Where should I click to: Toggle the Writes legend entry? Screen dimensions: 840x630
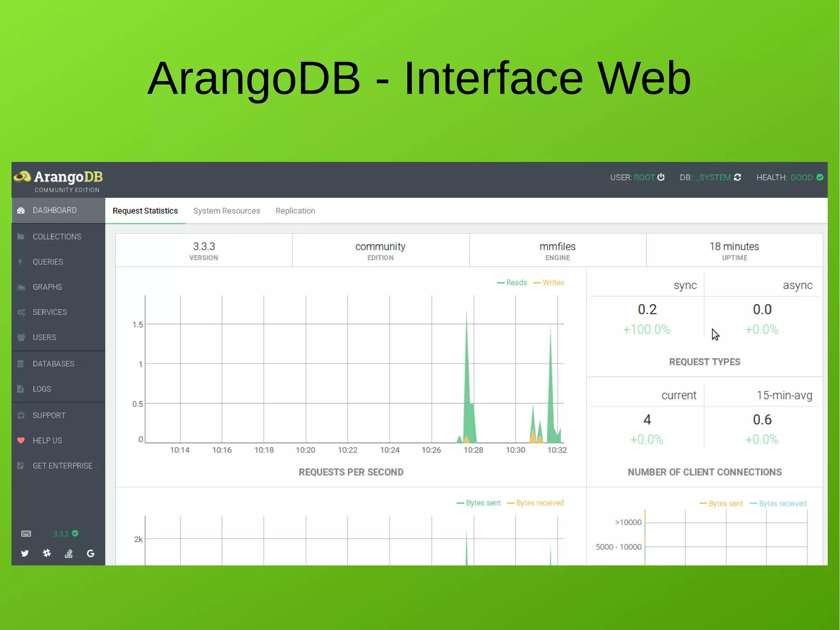(x=549, y=283)
